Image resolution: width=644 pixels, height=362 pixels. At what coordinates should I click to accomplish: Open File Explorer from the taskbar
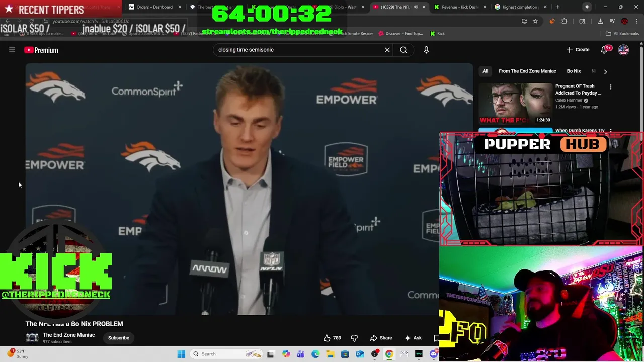pos(330,354)
